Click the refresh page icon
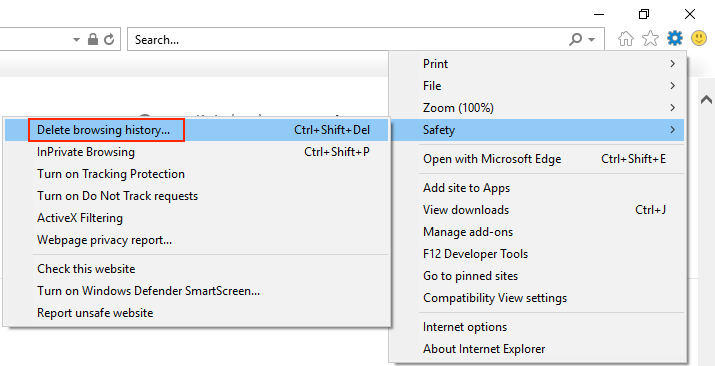This screenshot has width=715, height=366. click(x=109, y=40)
